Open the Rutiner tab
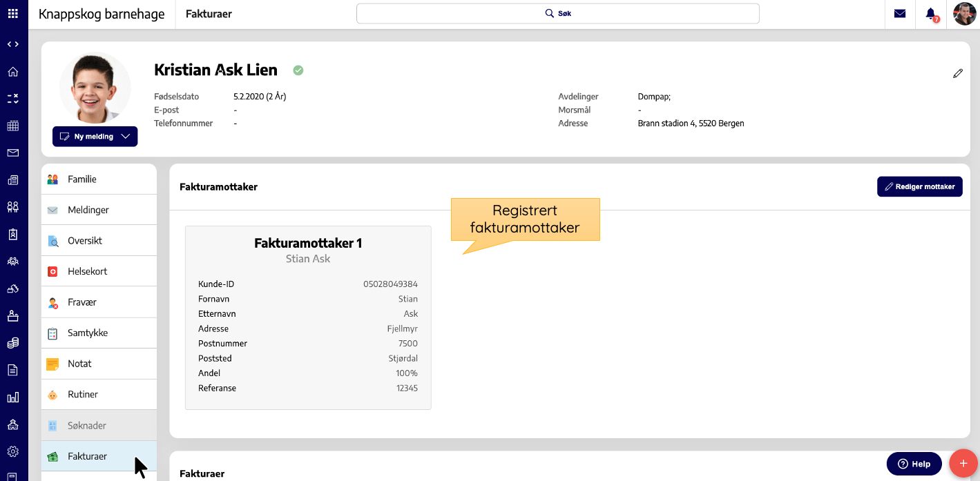980x481 pixels. click(99, 394)
